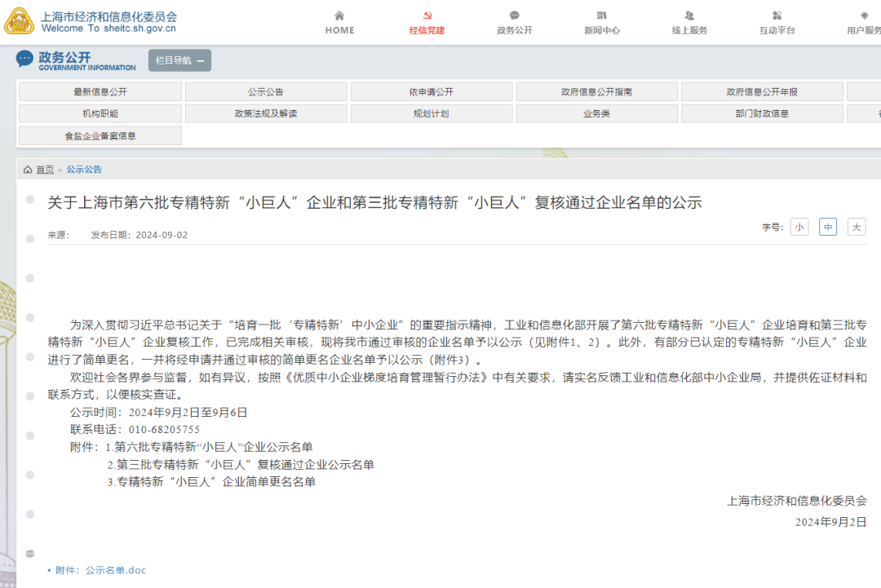Click the blue chat bubble beside 政务公开 heading

point(24,59)
